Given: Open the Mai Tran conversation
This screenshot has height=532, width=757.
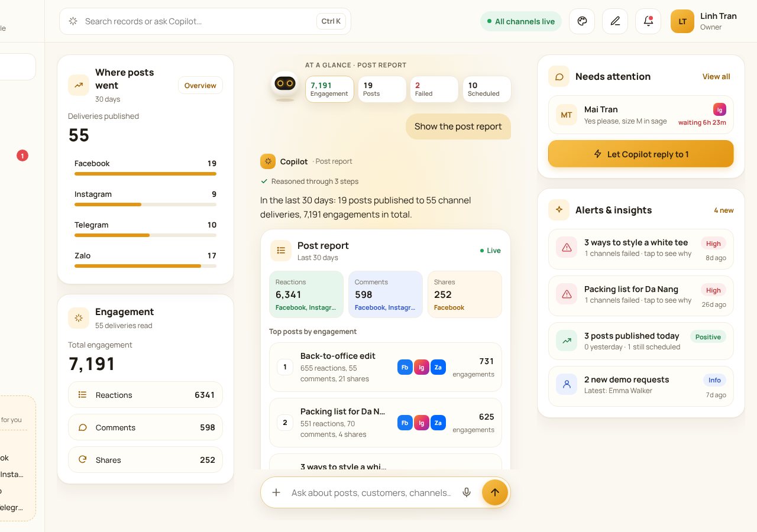Looking at the screenshot, I should pyautogui.click(x=641, y=115).
